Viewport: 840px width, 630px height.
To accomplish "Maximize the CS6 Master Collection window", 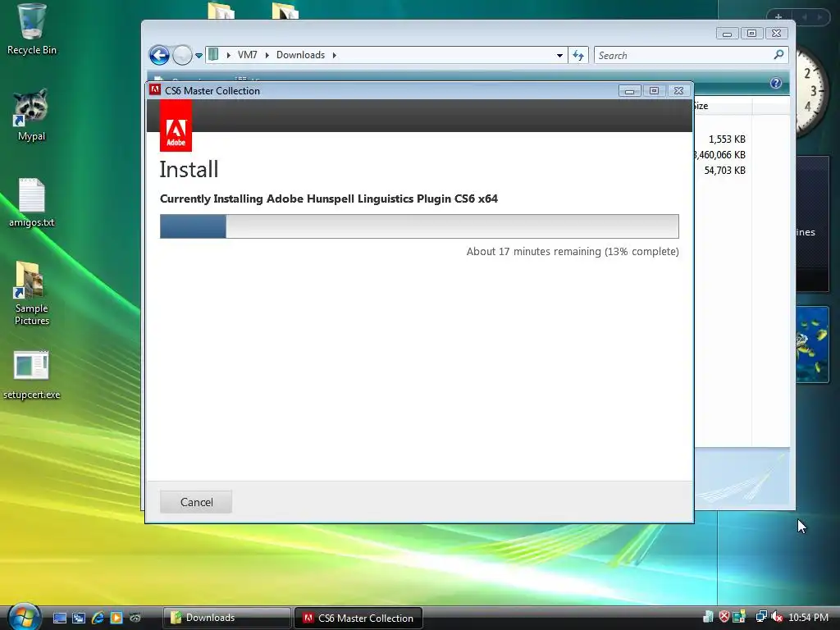I will (x=654, y=90).
